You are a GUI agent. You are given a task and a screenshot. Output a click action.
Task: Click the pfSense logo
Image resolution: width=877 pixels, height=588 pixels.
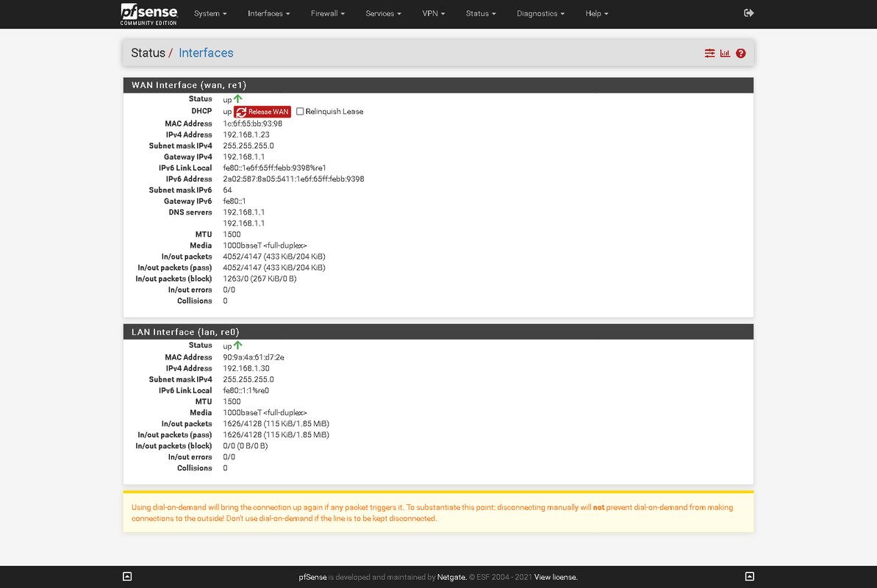pos(148,14)
